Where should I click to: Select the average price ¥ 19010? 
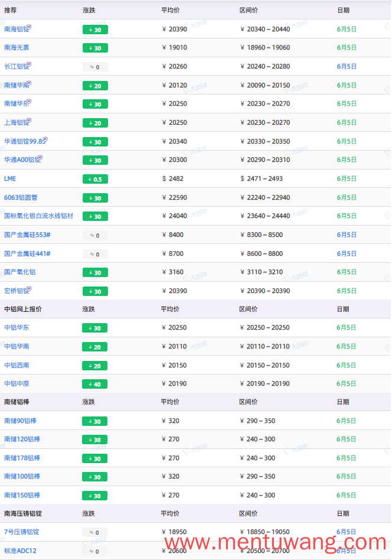click(175, 47)
